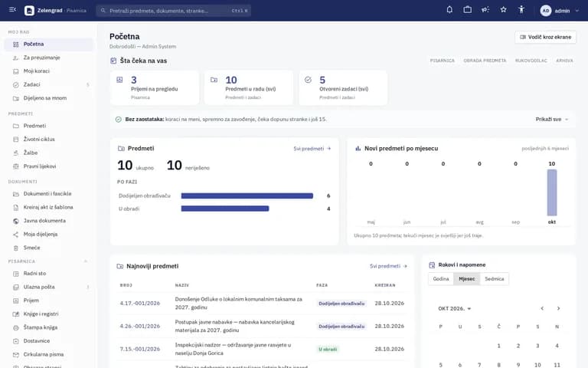
Task: Click the U obradi progress bar
Action: click(225, 209)
